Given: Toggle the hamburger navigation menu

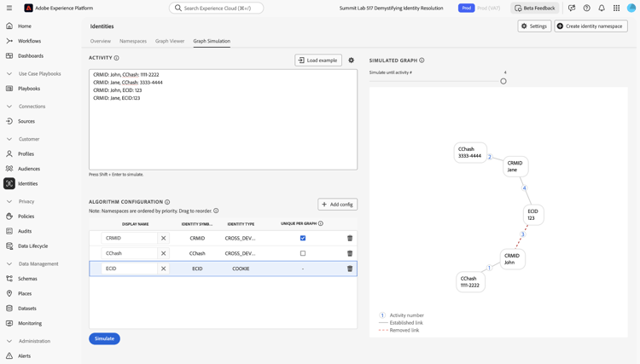Looking at the screenshot, I should click(9, 9).
